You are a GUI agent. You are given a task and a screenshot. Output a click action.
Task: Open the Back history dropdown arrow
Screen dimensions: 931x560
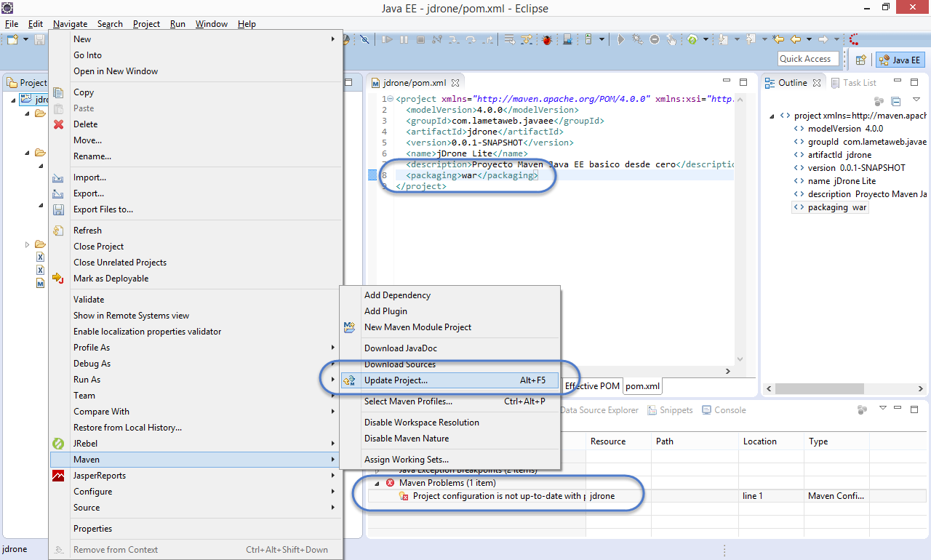click(809, 39)
